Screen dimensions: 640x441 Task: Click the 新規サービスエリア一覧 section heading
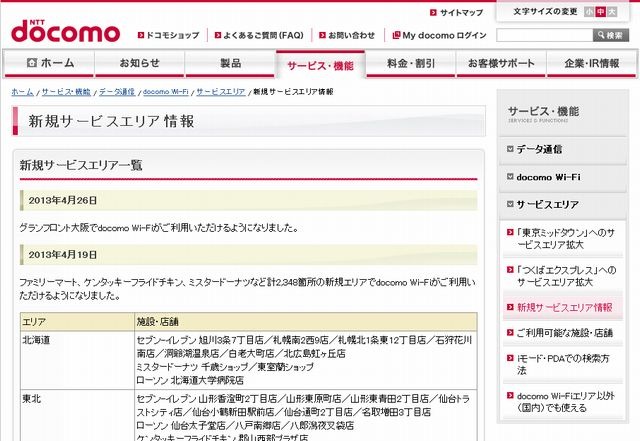tap(81, 165)
